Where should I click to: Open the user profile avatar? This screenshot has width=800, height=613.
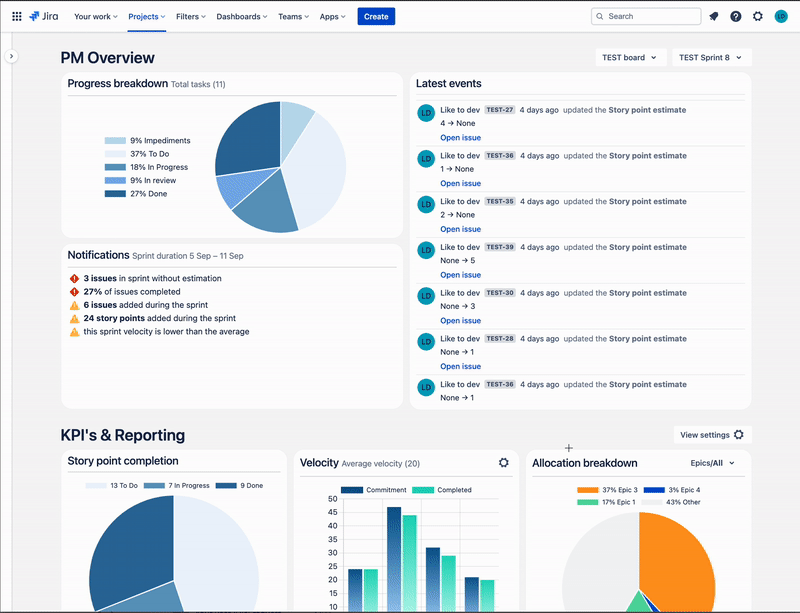tap(781, 16)
